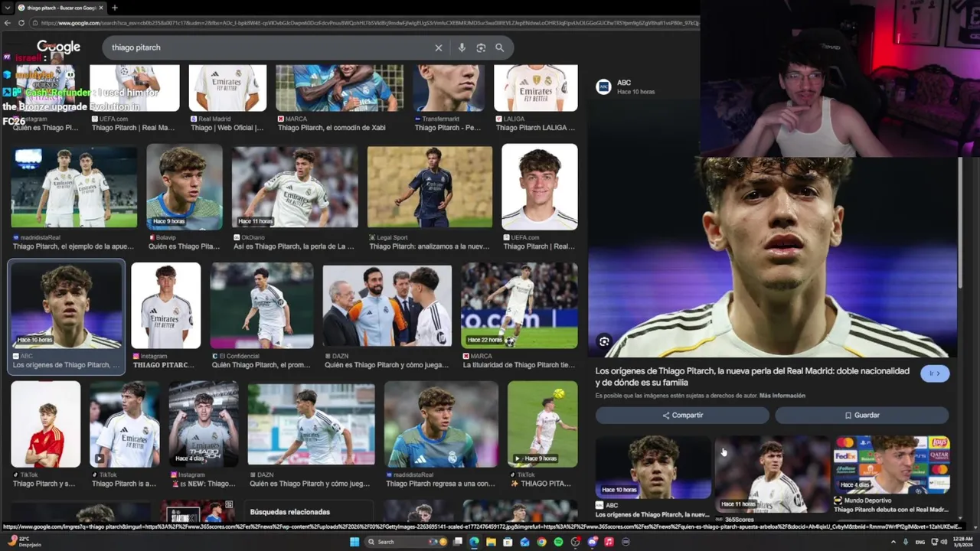This screenshot has width=980, height=551.
Task: Open the OkDiario 'Hace 11 horas' thumbnail
Action: [295, 187]
